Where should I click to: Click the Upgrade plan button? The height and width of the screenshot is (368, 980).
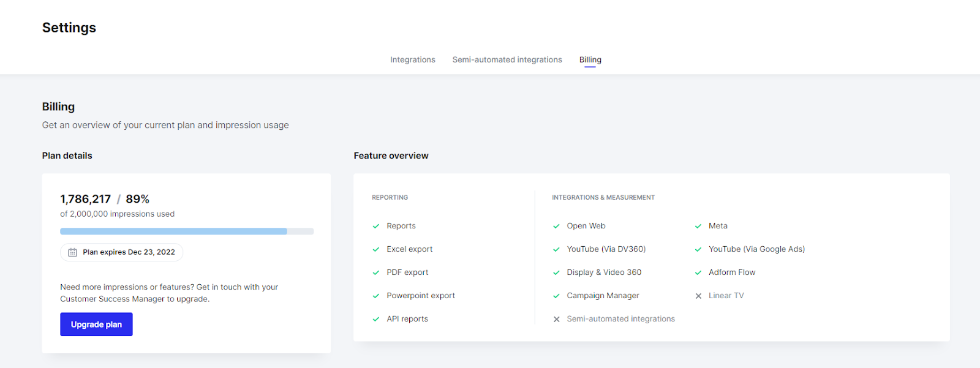(96, 325)
